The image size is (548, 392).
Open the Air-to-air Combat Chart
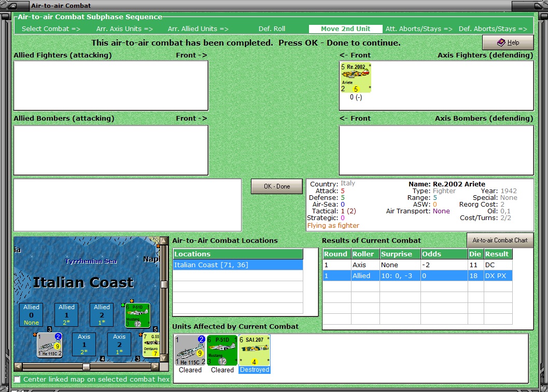(x=500, y=240)
